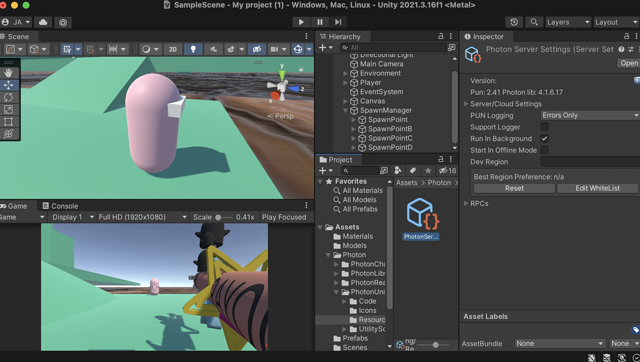
Task: Click the Open asset button
Action: [x=629, y=63]
